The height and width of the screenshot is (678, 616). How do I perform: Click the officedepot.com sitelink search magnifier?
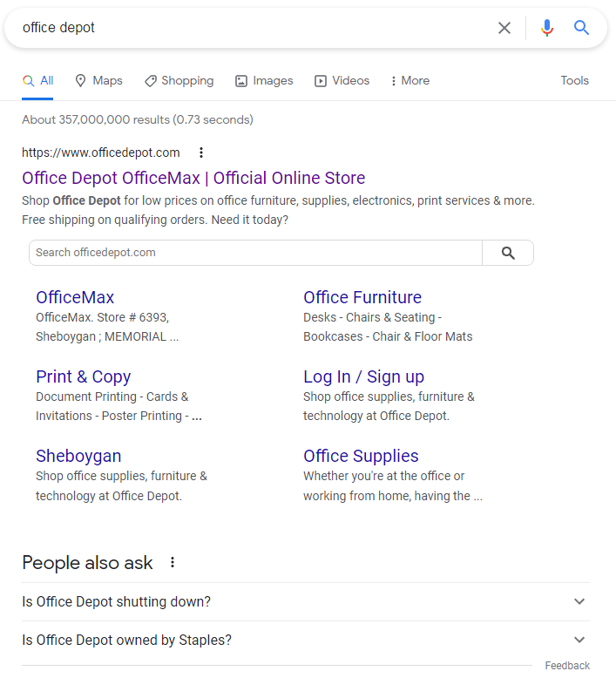[508, 253]
